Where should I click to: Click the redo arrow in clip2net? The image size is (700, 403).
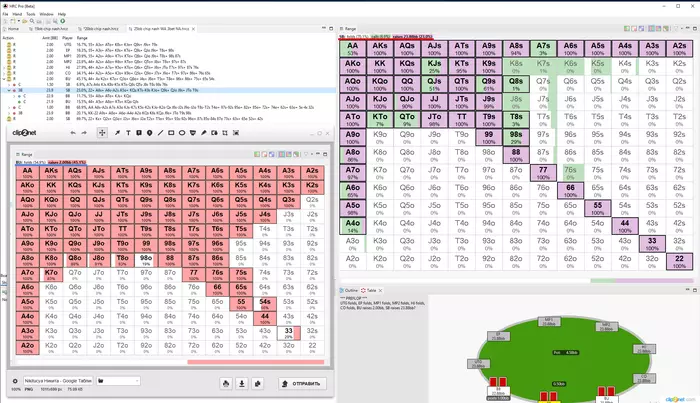pyautogui.click(x=83, y=133)
